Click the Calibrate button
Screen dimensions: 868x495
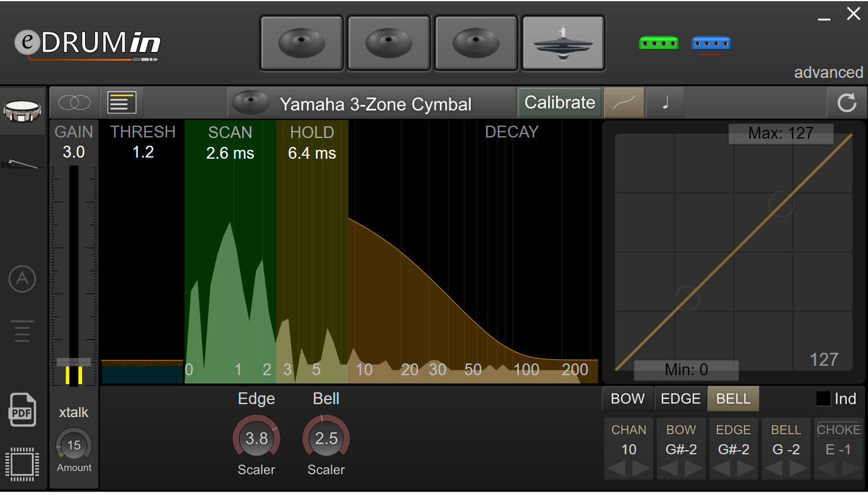(560, 103)
